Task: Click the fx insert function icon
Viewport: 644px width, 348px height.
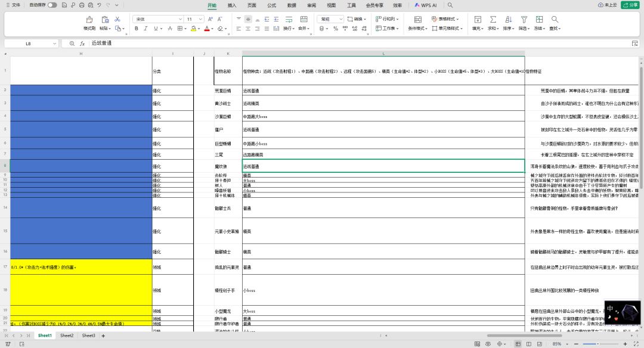Action: (82, 43)
